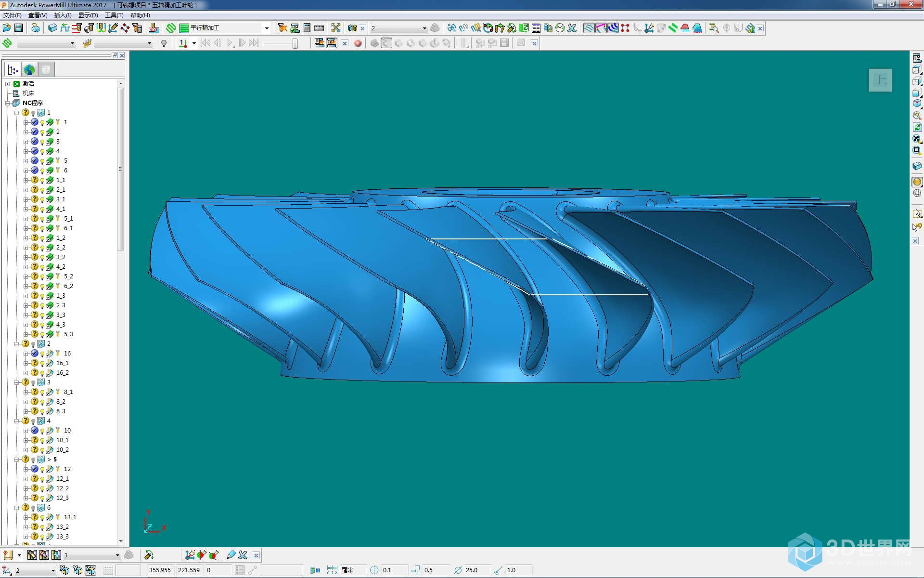Open the toolbar dropdown showing 2
Screen dimensions: 924x578
(x=424, y=28)
